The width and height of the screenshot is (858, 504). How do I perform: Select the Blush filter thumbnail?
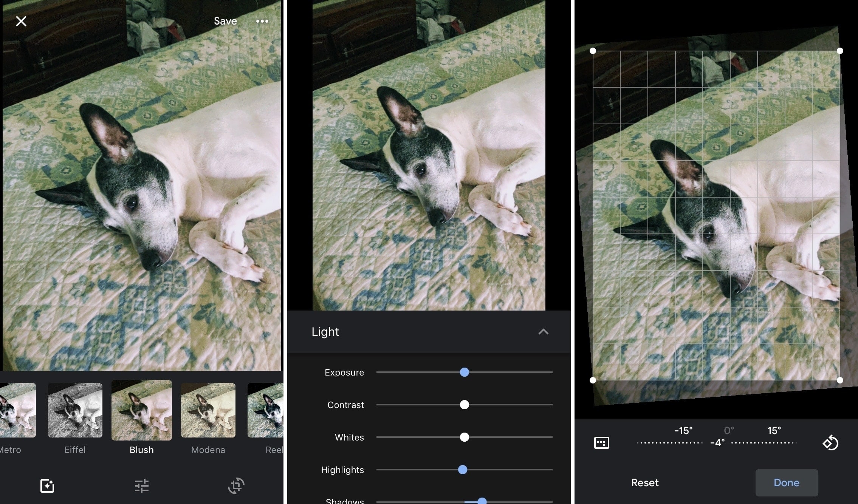point(142,410)
